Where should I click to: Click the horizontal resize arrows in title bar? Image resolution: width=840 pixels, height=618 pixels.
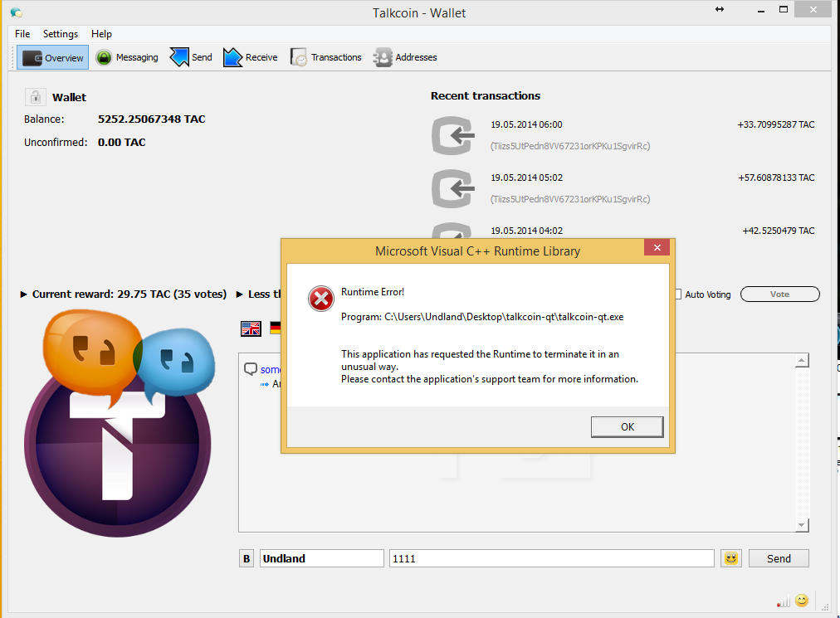[720, 9]
